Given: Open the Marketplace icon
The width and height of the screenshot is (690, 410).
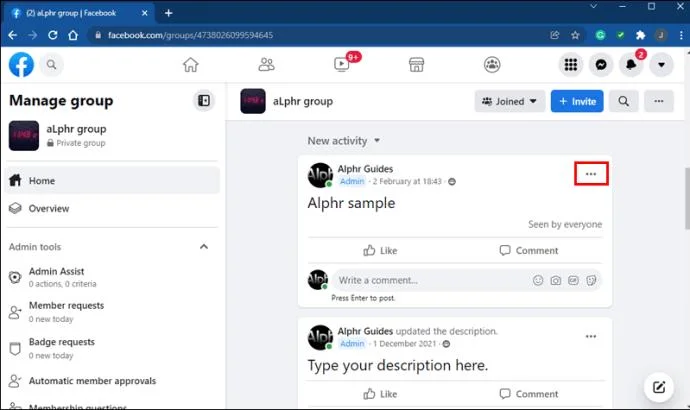Looking at the screenshot, I should [x=416, y=65].
